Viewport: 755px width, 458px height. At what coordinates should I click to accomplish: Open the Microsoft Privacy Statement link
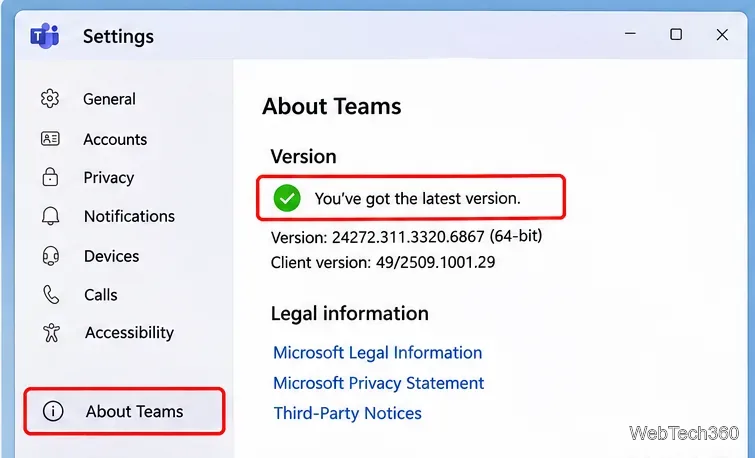(x=378, y=383)
